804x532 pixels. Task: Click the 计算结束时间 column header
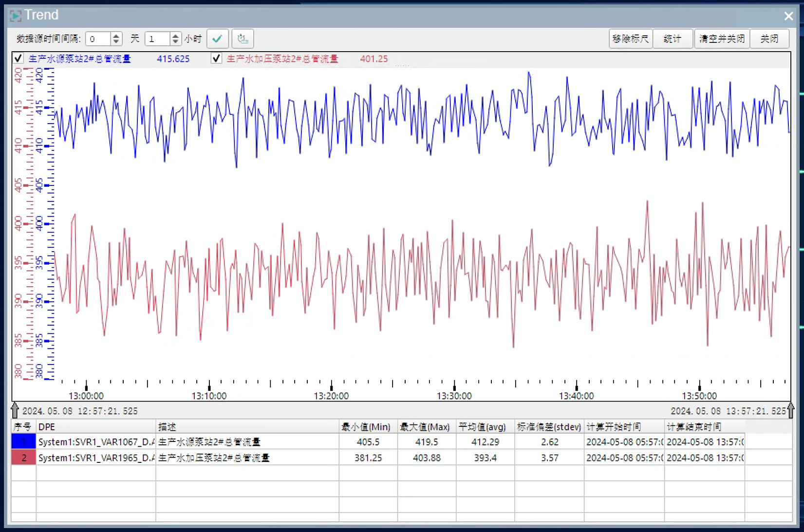click(x=704, y=427)
